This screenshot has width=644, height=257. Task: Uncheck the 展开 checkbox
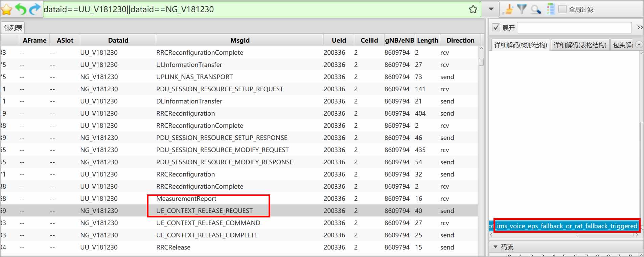[x=496, y=27]
